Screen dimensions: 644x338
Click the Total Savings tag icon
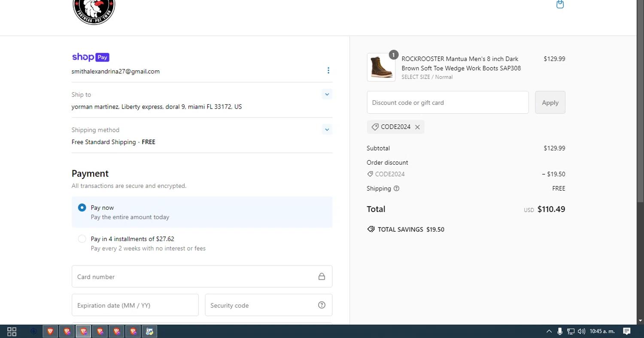371,229
